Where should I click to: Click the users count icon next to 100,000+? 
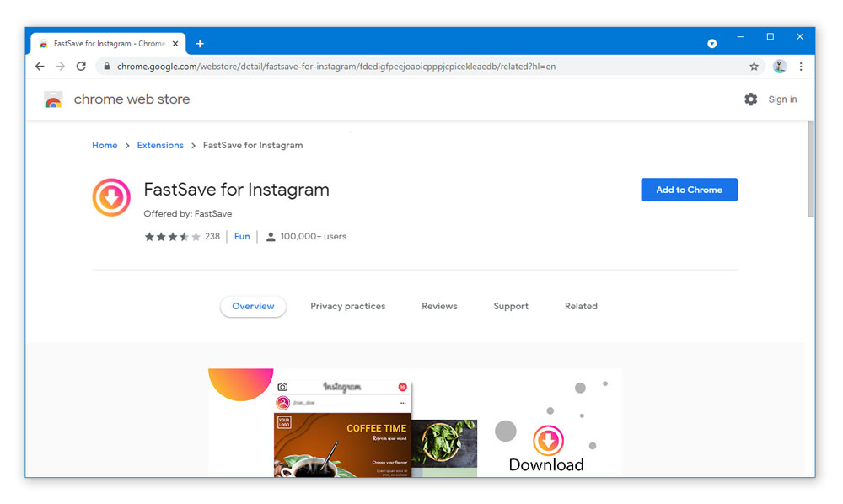(271, 236)
